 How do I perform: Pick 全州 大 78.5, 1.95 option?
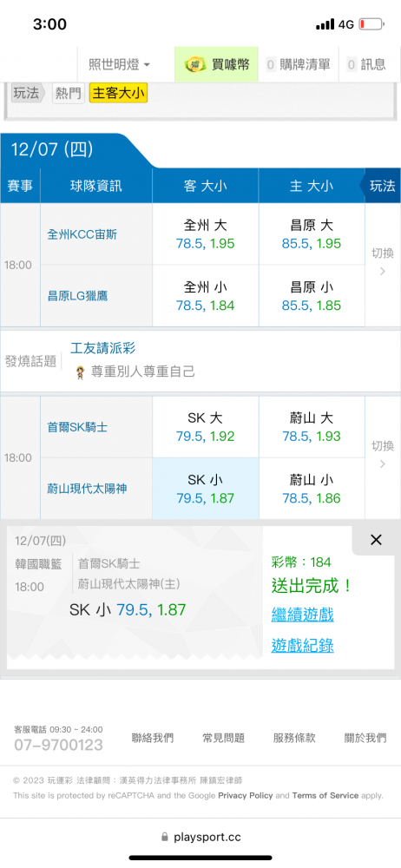click(x=205, y=234)
